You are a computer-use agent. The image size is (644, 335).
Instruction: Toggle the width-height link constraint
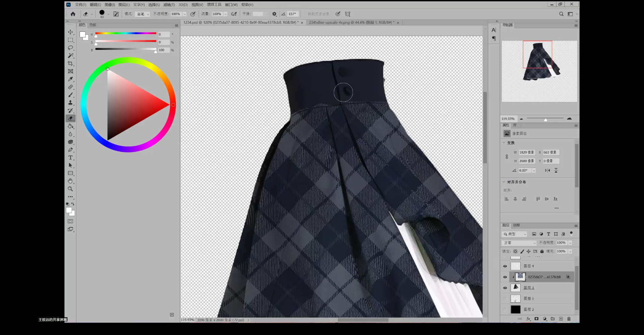pos(507,157)
